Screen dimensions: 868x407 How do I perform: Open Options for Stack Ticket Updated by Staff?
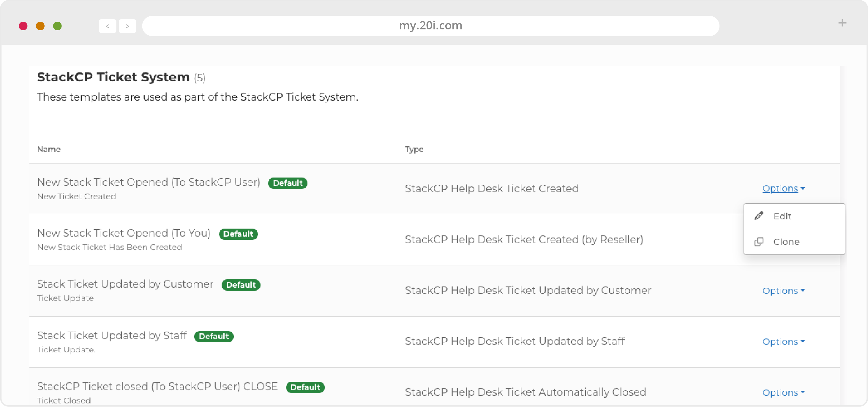783,342
